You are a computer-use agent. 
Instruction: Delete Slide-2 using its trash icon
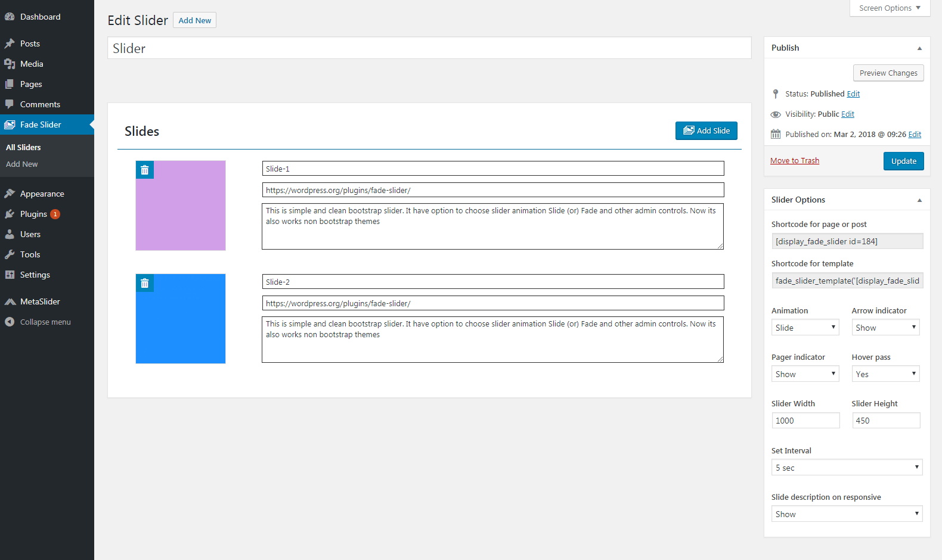tap(144, 283)
